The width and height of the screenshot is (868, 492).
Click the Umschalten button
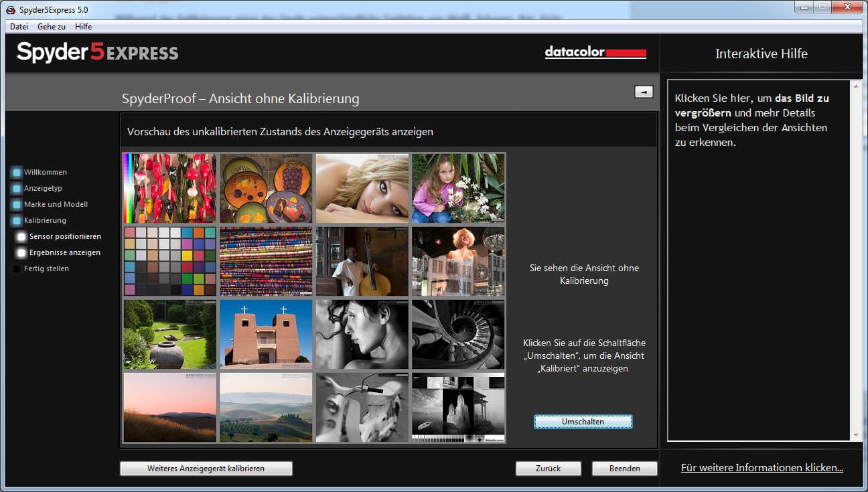(583, 422)
